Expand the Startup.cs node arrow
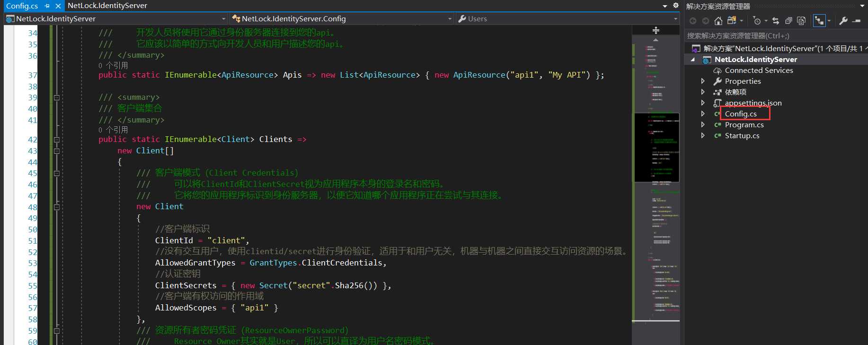The height and width of the screenshot is (345, 868). point(703,136)
